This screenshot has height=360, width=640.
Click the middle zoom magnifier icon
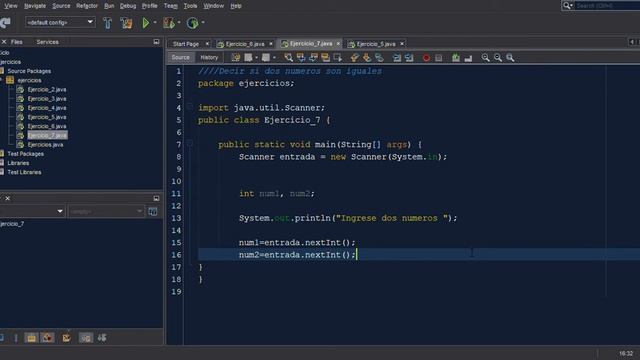pyautogui.click(x=498, y=58)
